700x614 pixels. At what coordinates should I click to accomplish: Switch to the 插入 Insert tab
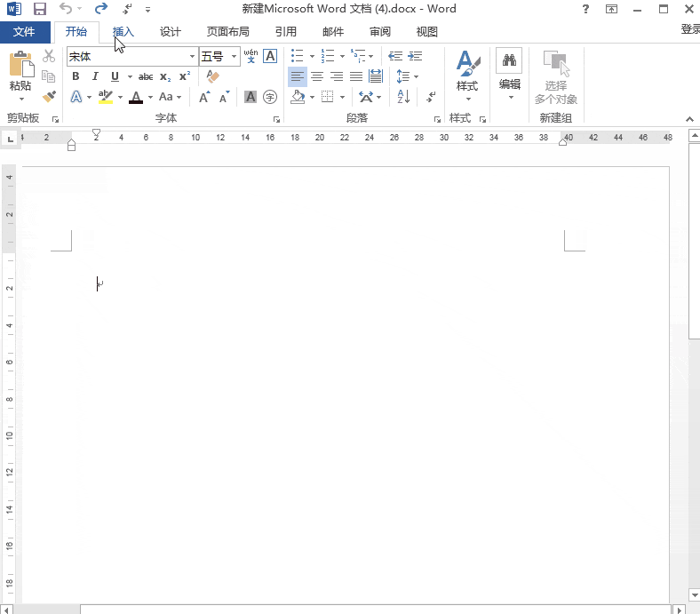[x=123, y=32]
